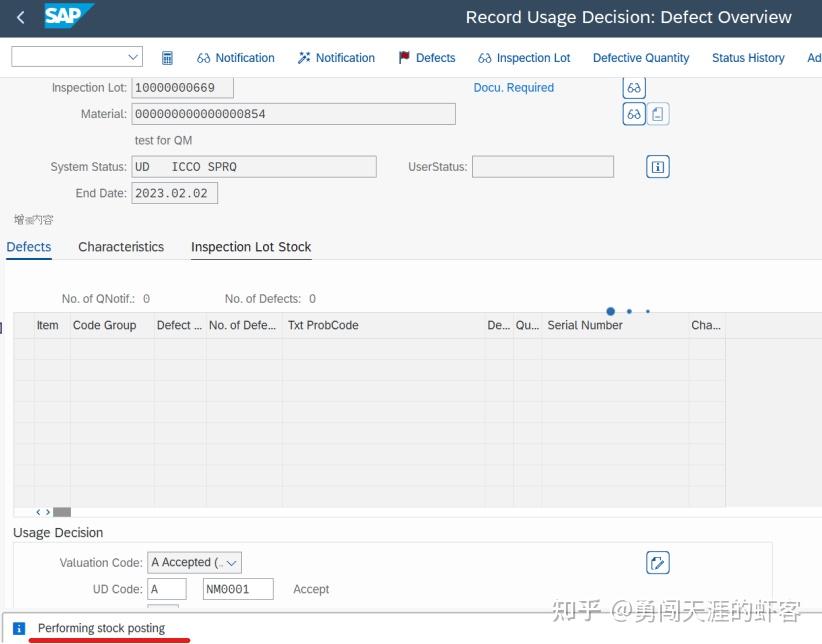Switch to the Inspection Lot Stock tab
The width and height of the screenshot is (822, 644).
[251, 247]
